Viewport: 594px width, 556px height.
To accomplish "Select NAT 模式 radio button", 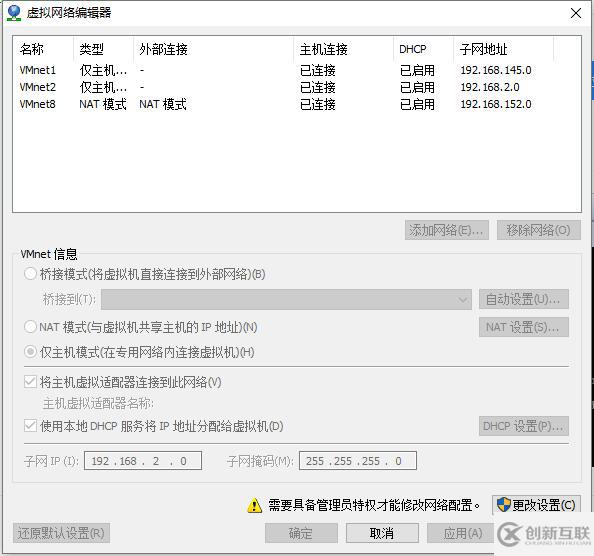I will (x=30, y=326).
